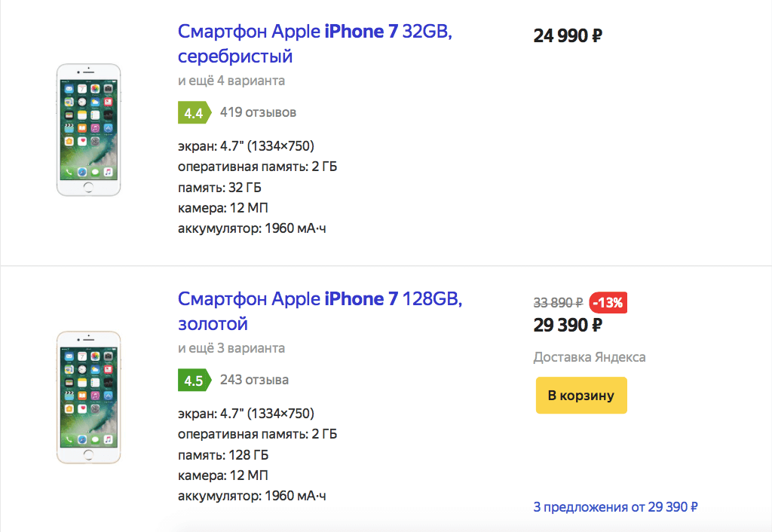Image resolution: width=772 pixels, height=532 pixels.
Task: Click the Доставка Яндекса label
Action: tap(589, 356)
